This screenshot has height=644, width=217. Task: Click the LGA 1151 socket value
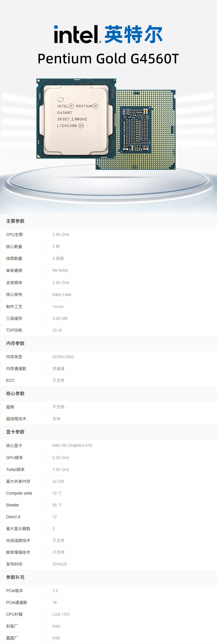point(61,614)
